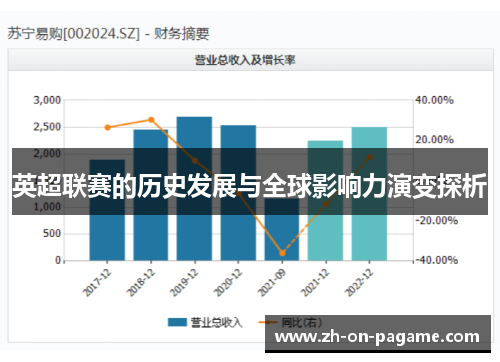Click the 2021-12 x-axis label
This screenshot has height=362, width=500.
pyautogui.click(x=315, y=283)
